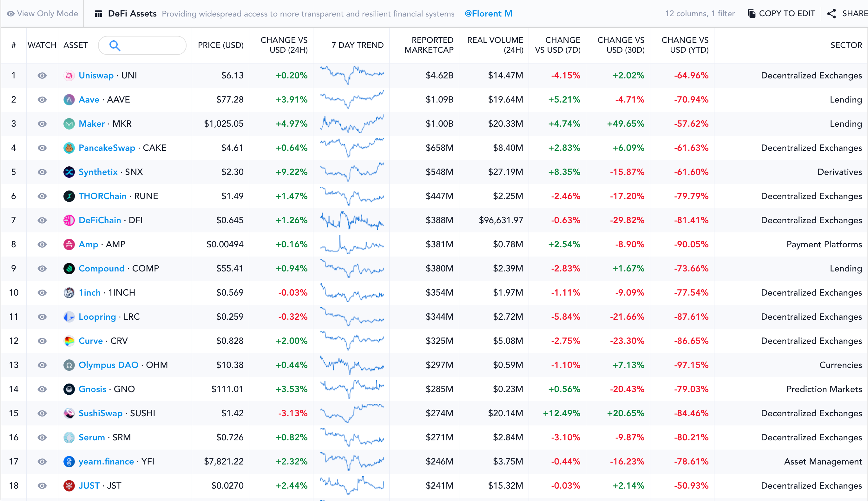
Task: Toggle watch eye for Synthetix
Action: point(42,172)
